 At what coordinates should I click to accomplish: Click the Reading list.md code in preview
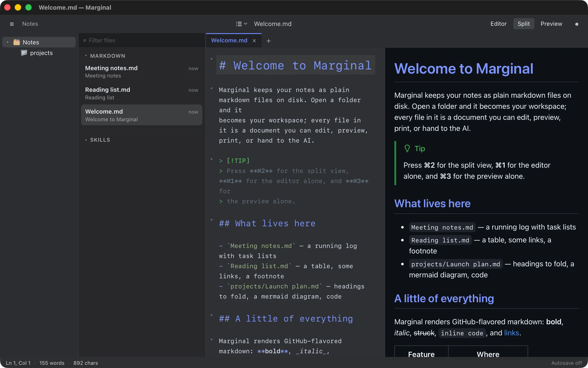[440, 240]
